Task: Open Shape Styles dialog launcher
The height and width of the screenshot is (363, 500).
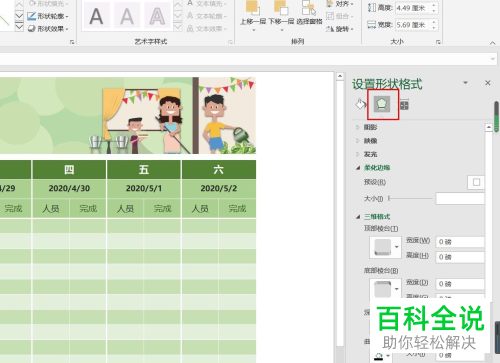Action: tap(72, 42)
